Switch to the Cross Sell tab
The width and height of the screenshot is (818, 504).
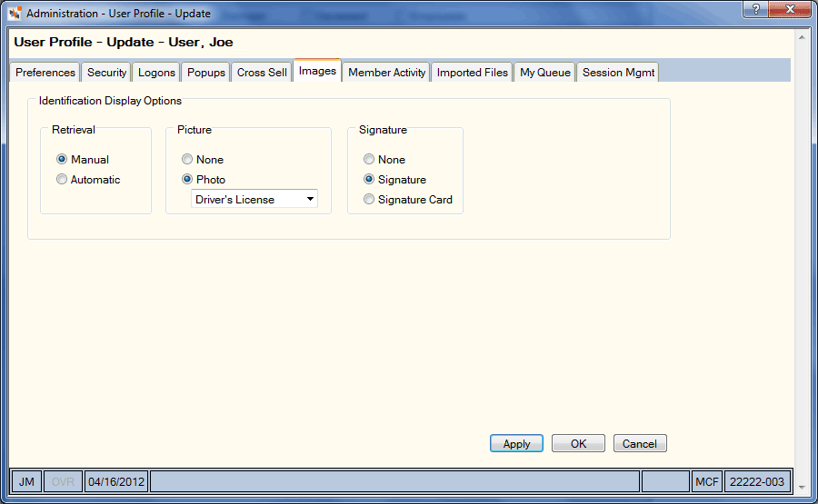[x=262, y=73]
